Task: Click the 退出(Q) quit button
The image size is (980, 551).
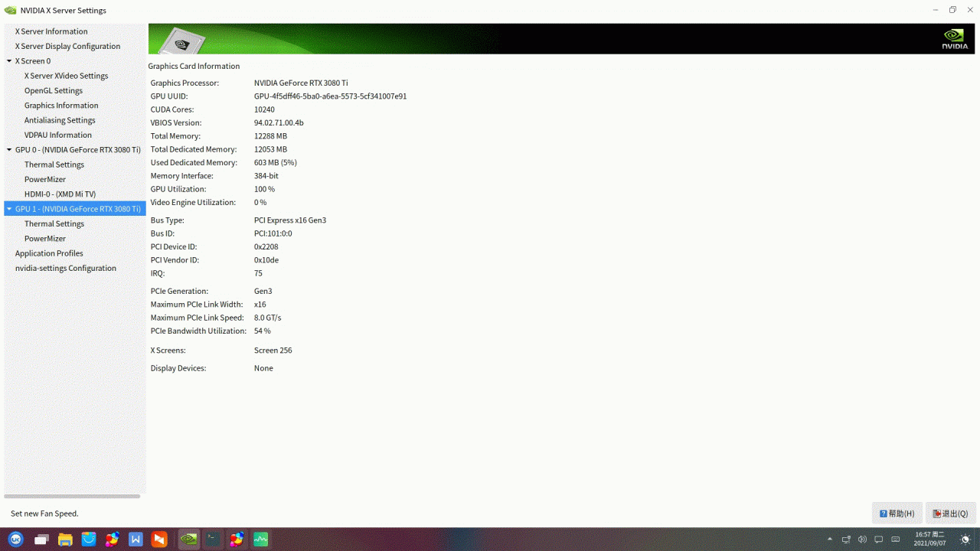Action: 950,514
